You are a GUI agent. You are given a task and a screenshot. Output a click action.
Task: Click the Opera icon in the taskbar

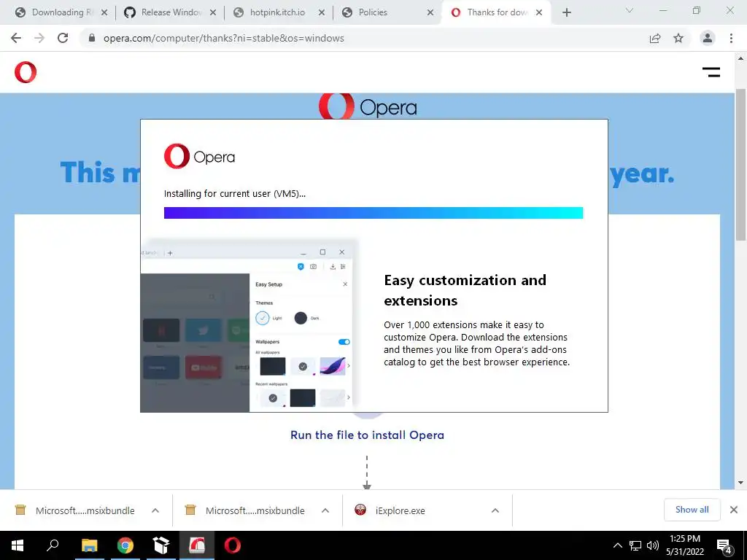233,545
